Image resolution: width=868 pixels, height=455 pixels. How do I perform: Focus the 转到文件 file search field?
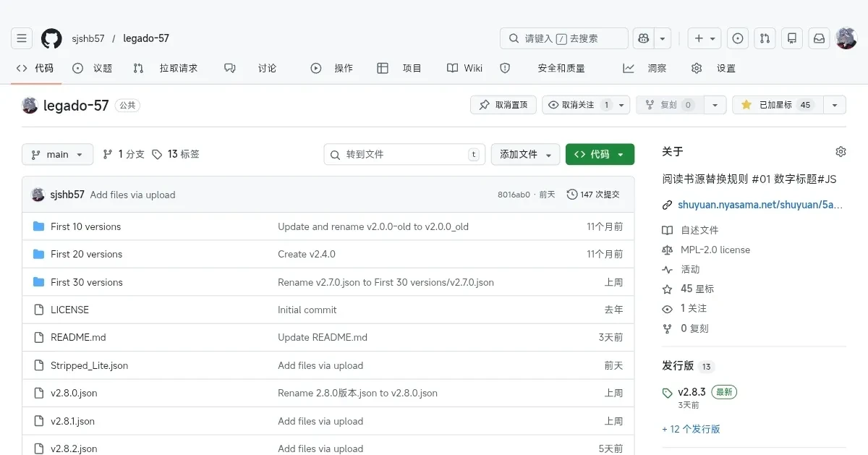click(x=404, y=154)
